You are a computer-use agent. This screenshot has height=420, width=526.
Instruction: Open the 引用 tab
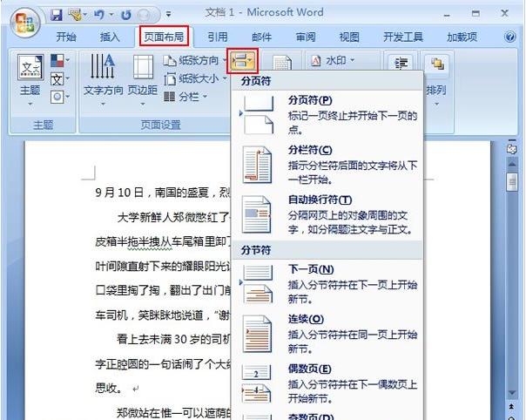tap(218, 37)
